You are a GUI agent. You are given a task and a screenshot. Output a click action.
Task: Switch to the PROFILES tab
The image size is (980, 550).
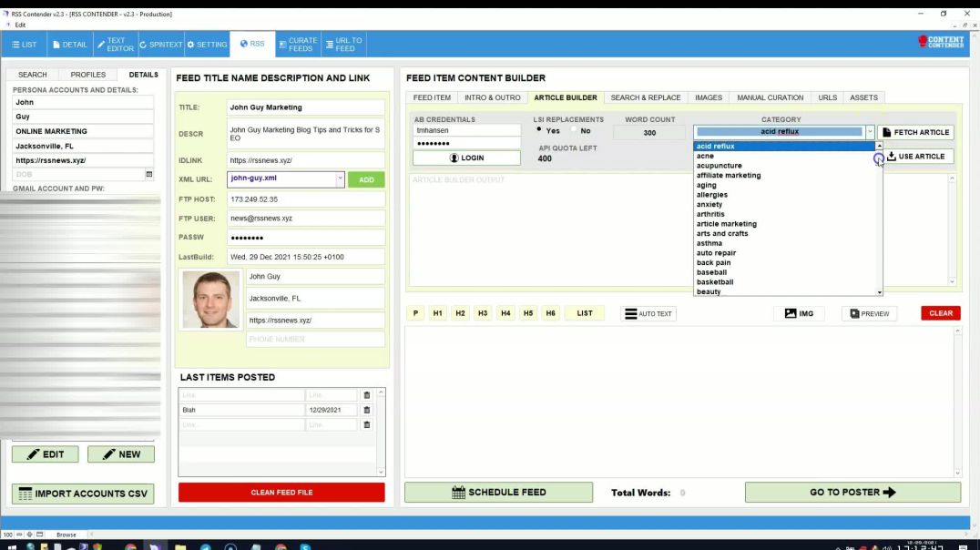tap(88, 75)
